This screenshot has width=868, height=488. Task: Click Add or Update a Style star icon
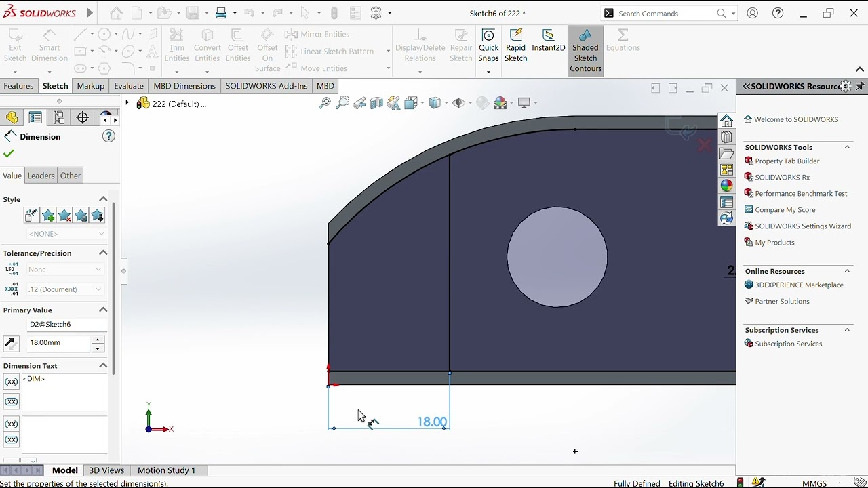point(48,216)
